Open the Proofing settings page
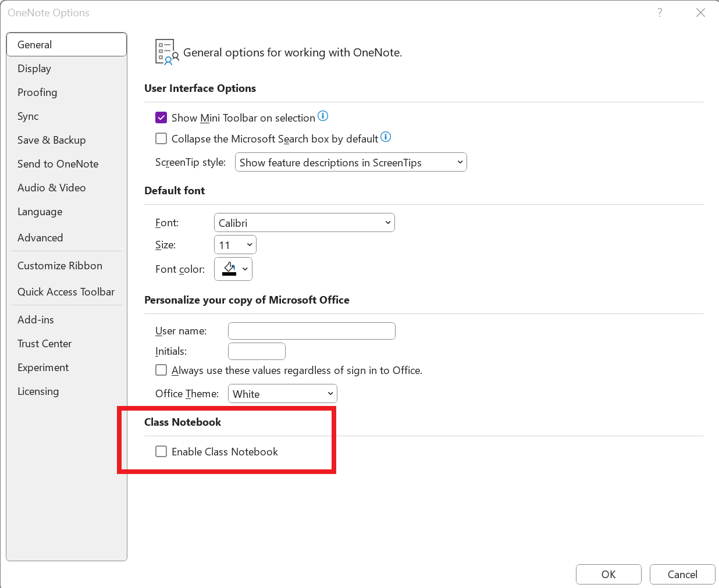This screenshot has width=719, height=588. pyautogui.click(x=37, y=92)
